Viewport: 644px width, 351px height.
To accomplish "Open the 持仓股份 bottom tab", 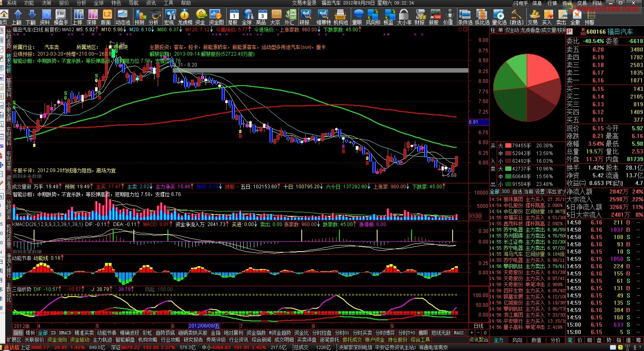I will click(x=397, y=340).
